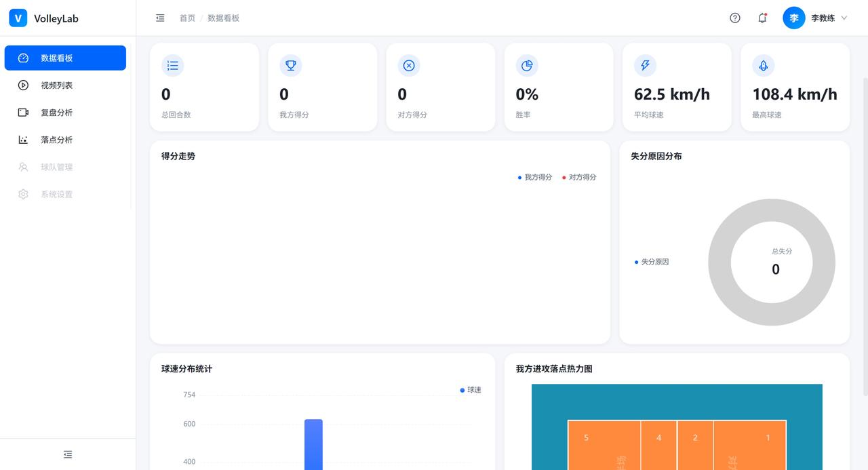Open 视频列表 in the sidebar
This screenshot has width=868, height=470.
point(65,85)
